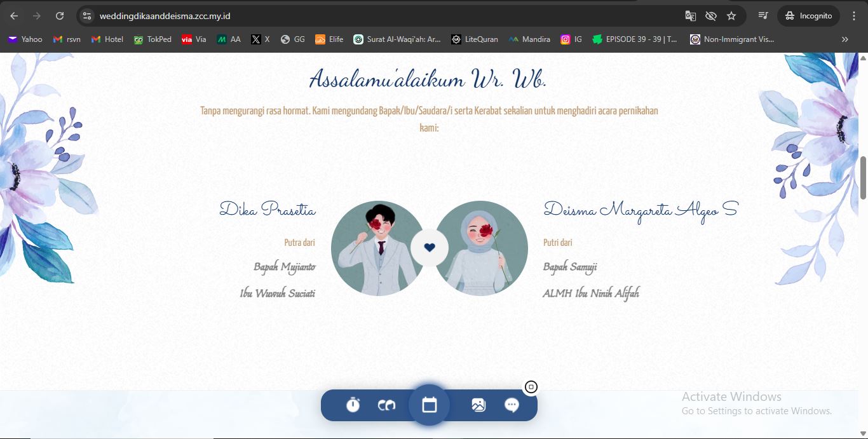Click the Incognito profile button
The height and width of the screenshot is (439, 868).
coord(808,16)
